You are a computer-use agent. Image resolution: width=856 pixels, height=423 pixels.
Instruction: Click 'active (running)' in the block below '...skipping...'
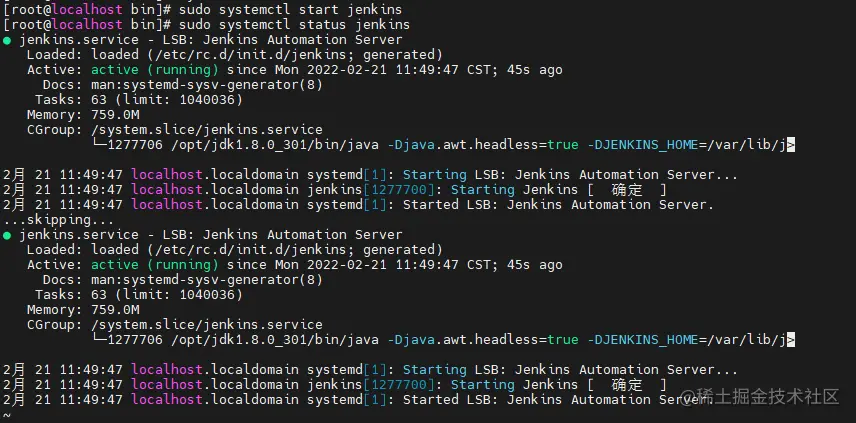pos(155,265)
